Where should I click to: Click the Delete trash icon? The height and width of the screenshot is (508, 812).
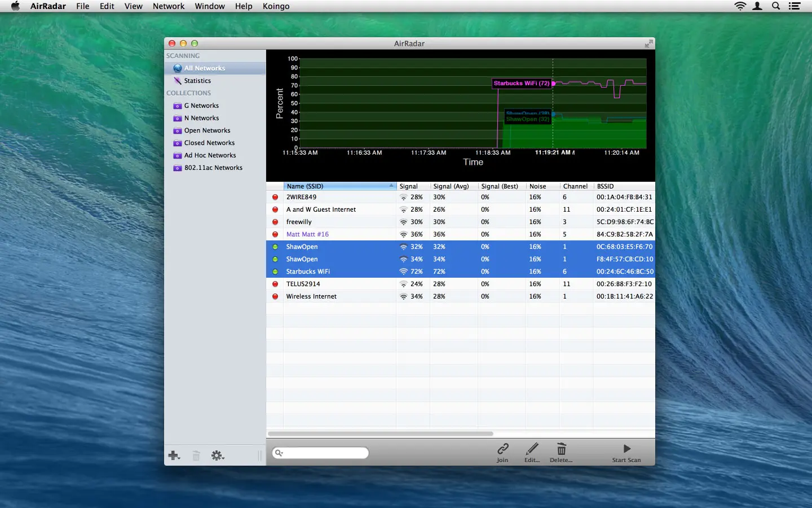click(x=561, y=449)
